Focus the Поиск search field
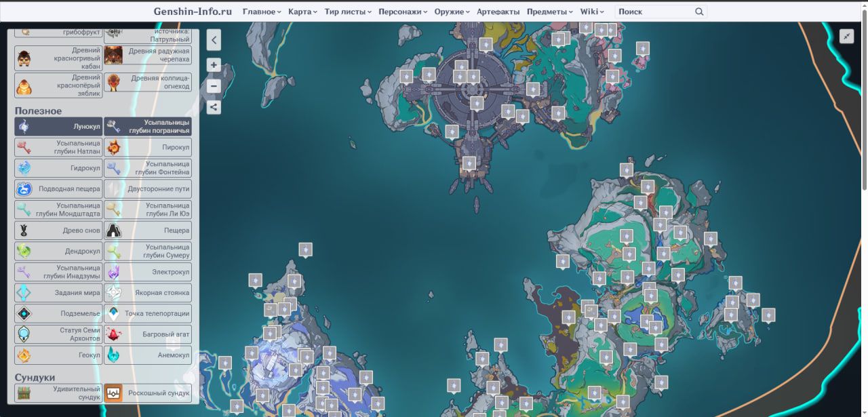The height and width of the screenshot is (417, 868). pos(654,12)
